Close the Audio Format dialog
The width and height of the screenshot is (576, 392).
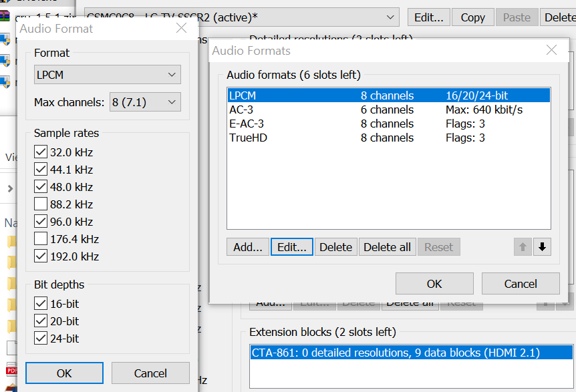181,28
